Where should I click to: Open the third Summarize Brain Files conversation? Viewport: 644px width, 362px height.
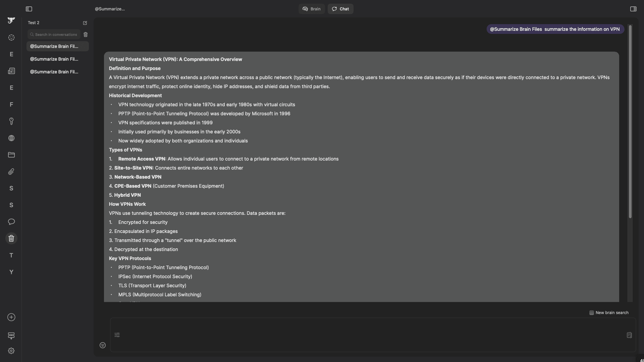[54, 72]
